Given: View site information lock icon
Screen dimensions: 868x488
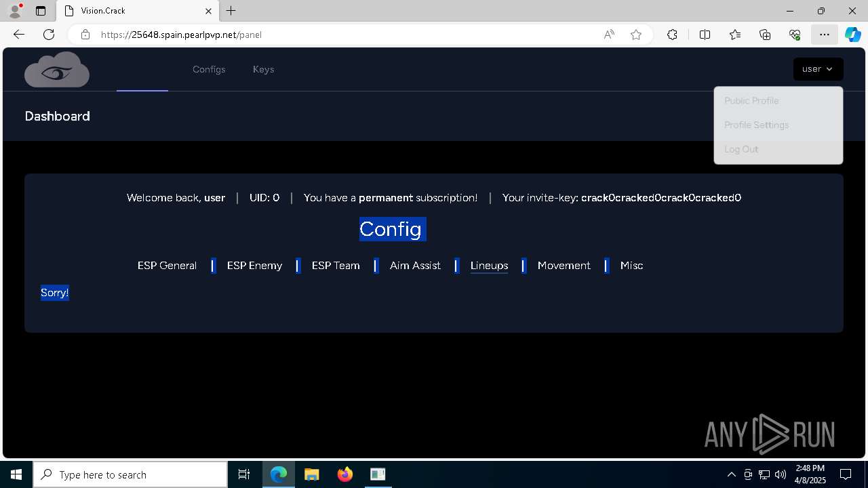Looking at the screenshot, I should 85,35.
